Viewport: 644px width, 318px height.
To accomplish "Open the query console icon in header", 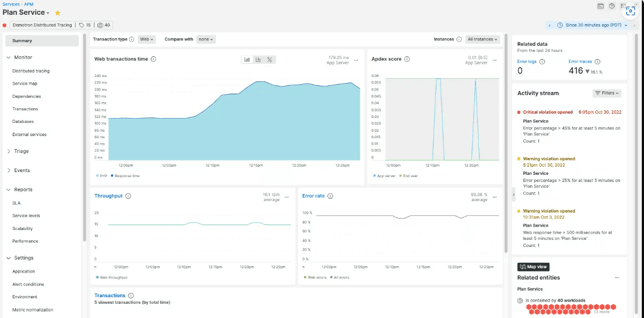I will point(600,6).
